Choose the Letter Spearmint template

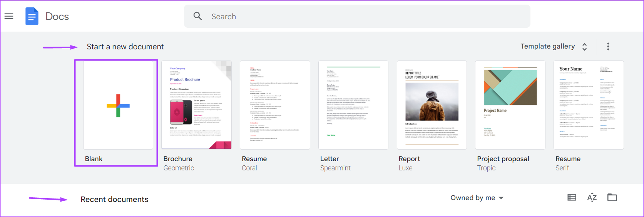point(353,105)
